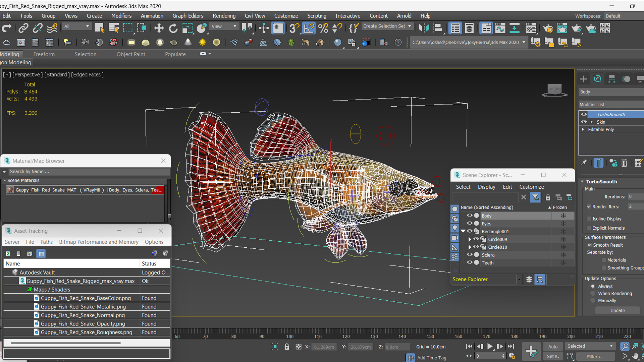Collapse the Rectangle001 tree node

pyautogui.click(x=463, y=231)
